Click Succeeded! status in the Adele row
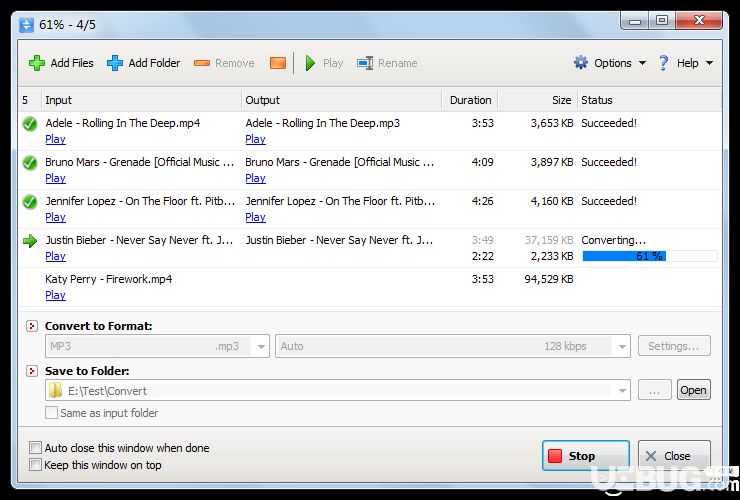The width and height of the screenshot is (740, 500). point(609,123)
